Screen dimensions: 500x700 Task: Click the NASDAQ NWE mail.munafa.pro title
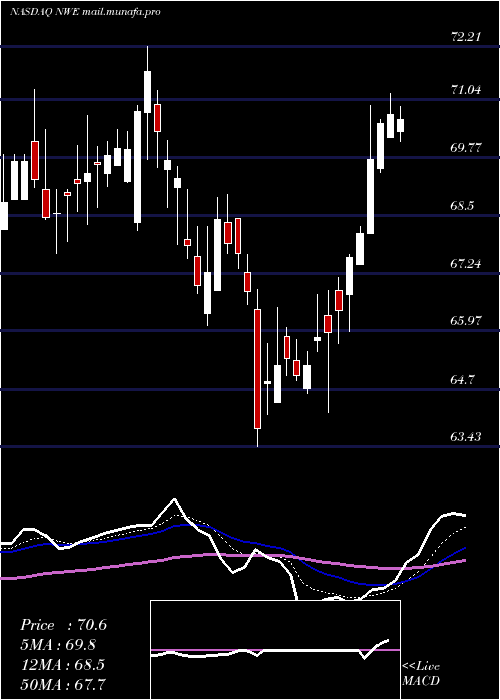tap(85, 12)
